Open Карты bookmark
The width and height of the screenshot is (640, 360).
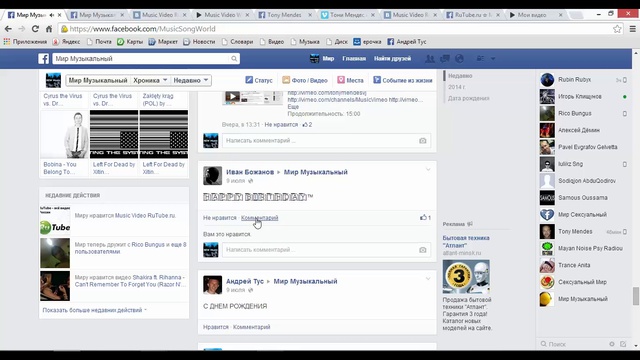tap(130, 42)
